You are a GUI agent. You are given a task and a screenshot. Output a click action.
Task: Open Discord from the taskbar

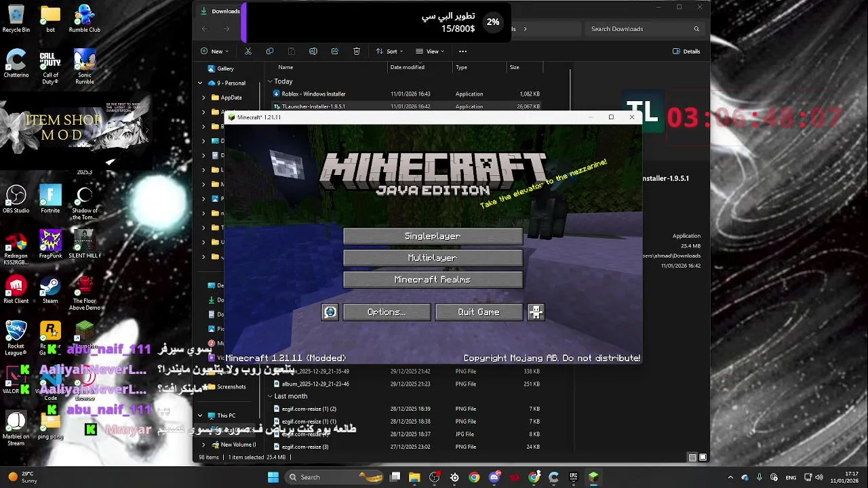tap(494, 477)
